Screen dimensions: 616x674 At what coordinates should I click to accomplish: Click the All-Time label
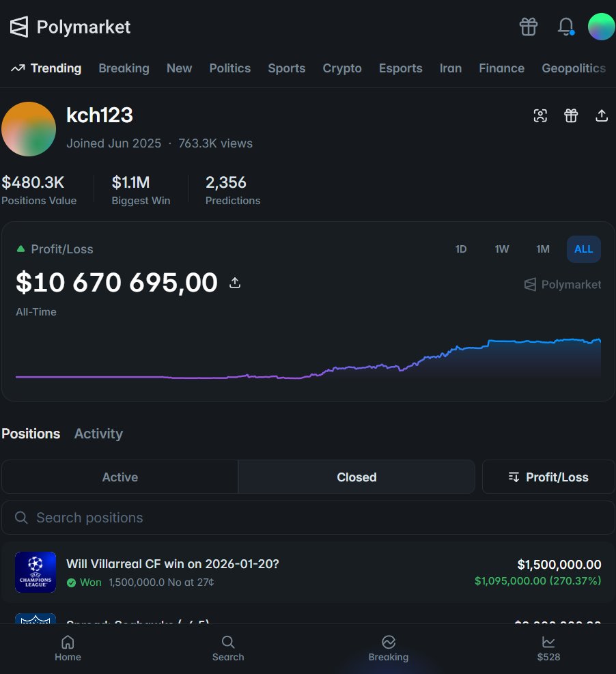point(36,312)
